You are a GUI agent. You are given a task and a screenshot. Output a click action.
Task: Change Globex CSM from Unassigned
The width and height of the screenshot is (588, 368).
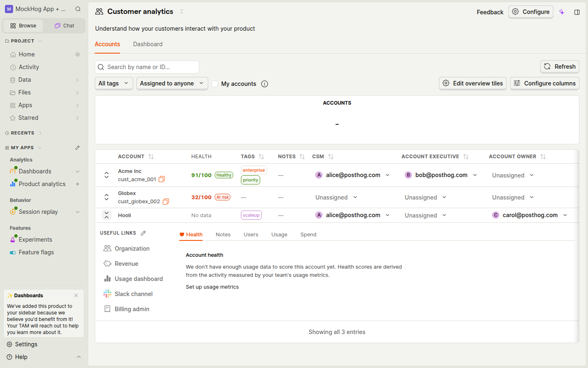coord(336,197)
